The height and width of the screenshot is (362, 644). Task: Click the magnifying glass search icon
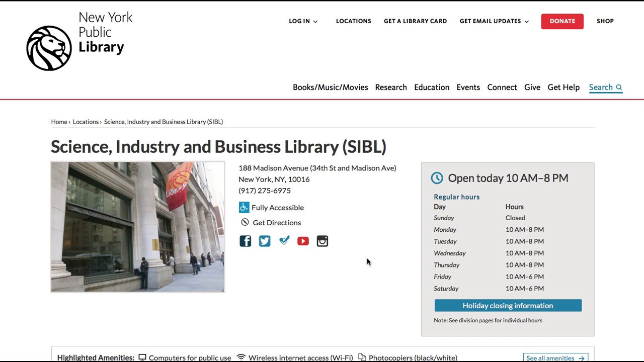click(x=619, y=87)
